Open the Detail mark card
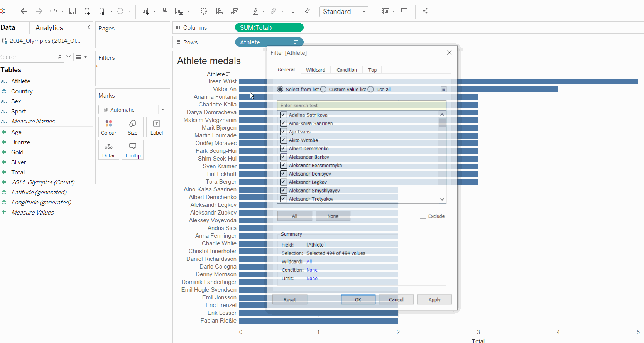644x343 pixels. (109, 150)
